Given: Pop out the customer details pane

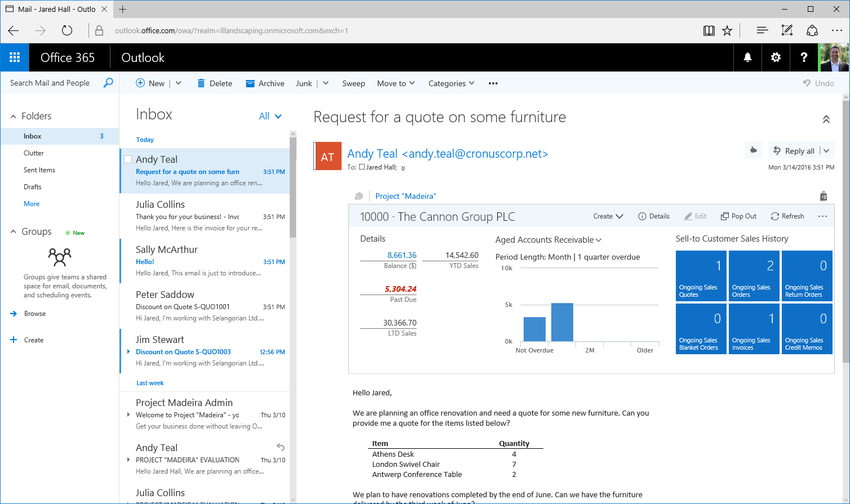Looking at the screenshot, I should (x=738, y=216).
